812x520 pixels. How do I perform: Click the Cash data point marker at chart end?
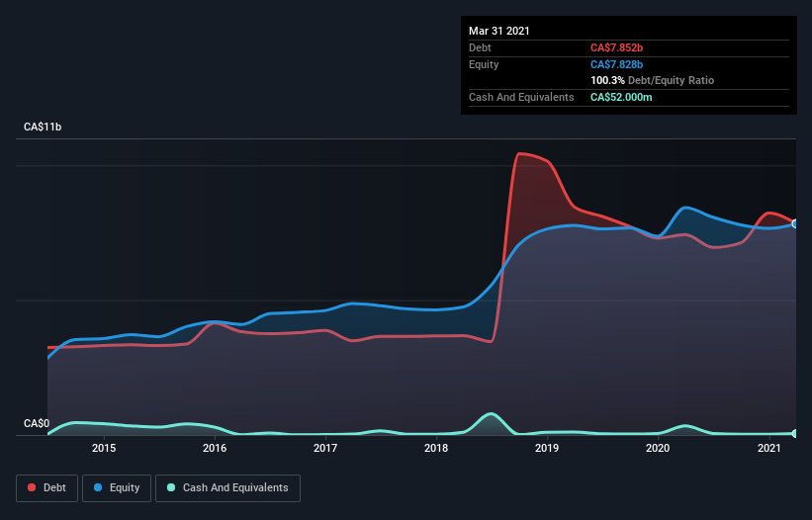point(795,434)
